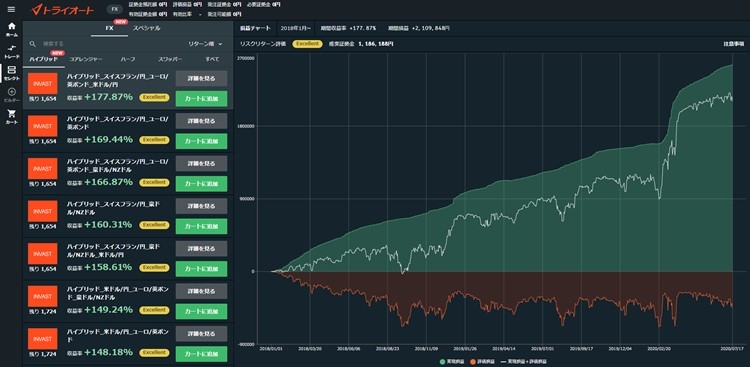Screen dimensions: 750x367
Task: Click INVAST thumbnail of +177.87% strategy
Action: click(x=43, y=84)
